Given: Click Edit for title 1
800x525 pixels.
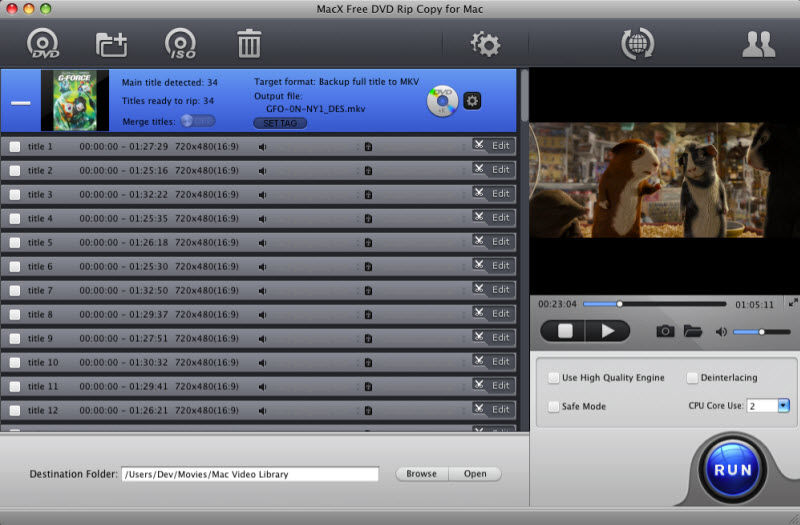Looking at the screenshot, I should point(501,146).
